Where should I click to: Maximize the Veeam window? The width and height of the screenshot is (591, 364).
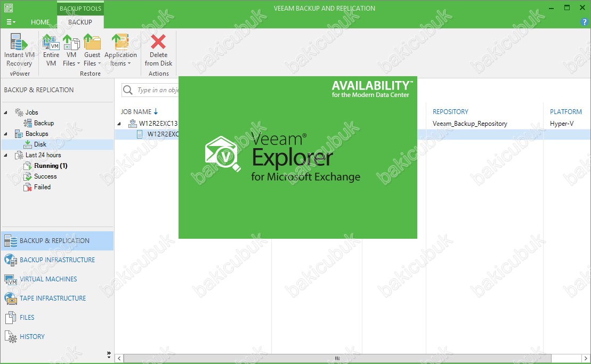(x=567, y=7)
